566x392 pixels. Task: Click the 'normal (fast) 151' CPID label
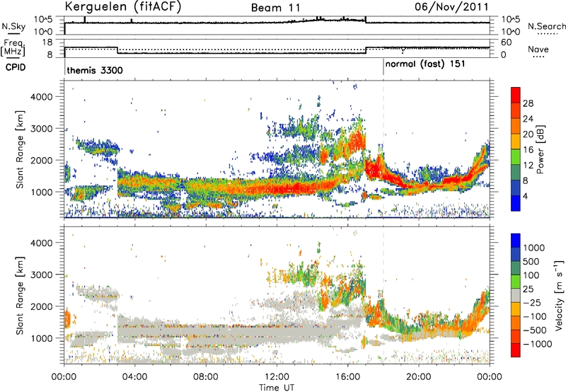click(x=425, y=64)
